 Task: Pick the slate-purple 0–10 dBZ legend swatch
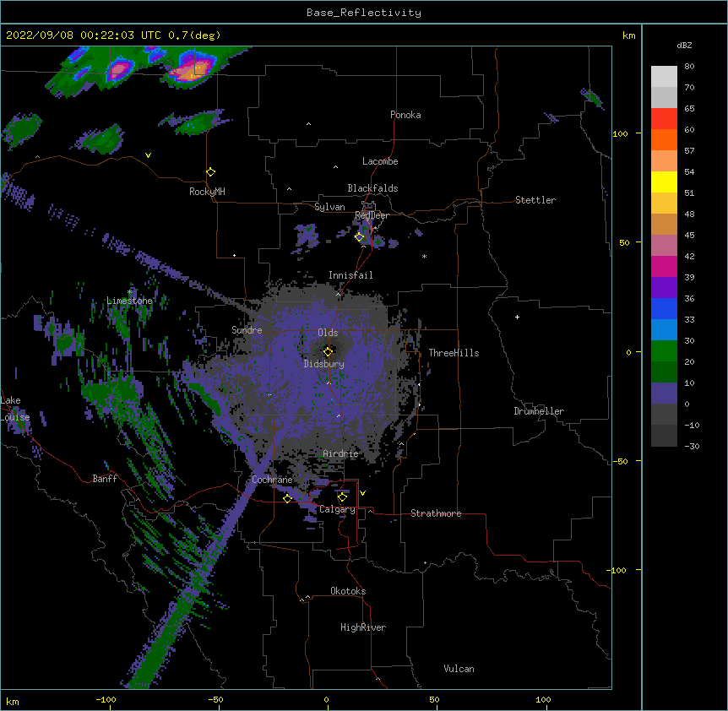(664, 393)
